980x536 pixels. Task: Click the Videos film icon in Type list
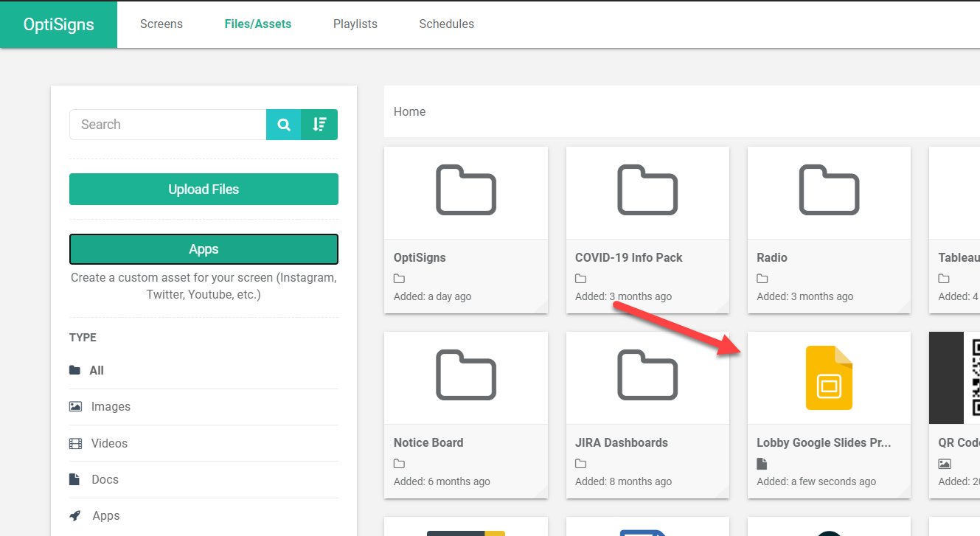(75, 443)
